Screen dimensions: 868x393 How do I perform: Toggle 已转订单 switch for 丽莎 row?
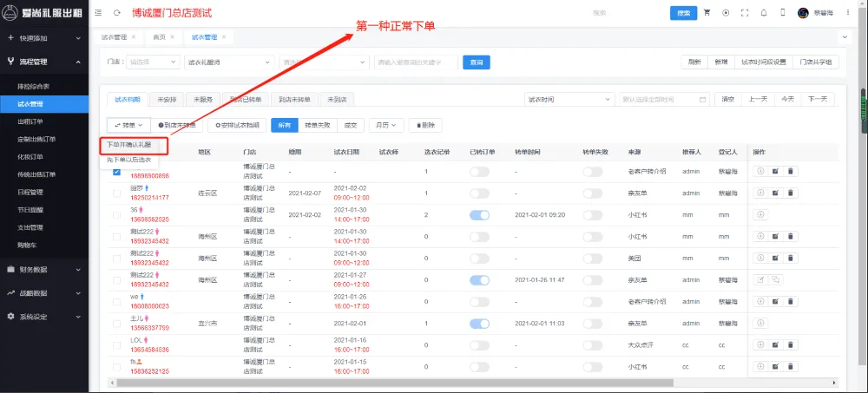tap(478, 193)
